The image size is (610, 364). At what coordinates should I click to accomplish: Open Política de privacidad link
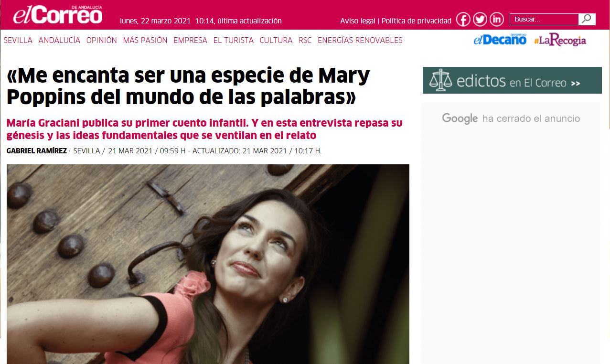point(416,21)
